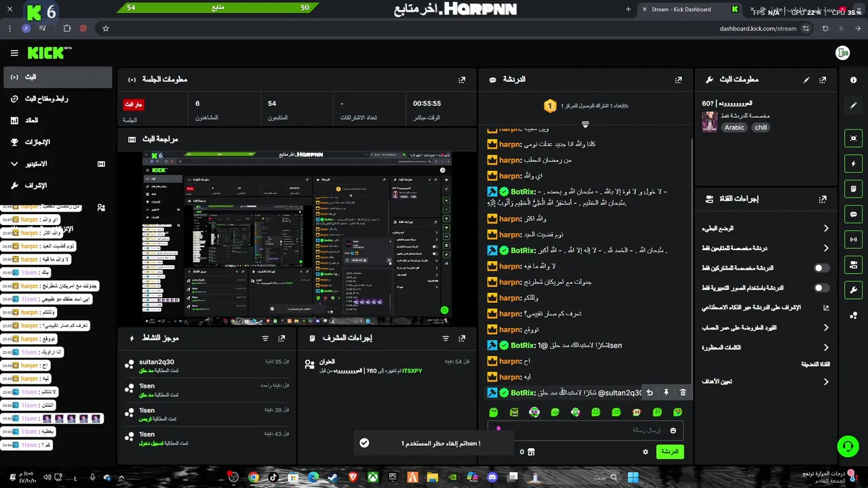
Task: Toggle the stream preview panel sidebar icon
Action: 853,138
